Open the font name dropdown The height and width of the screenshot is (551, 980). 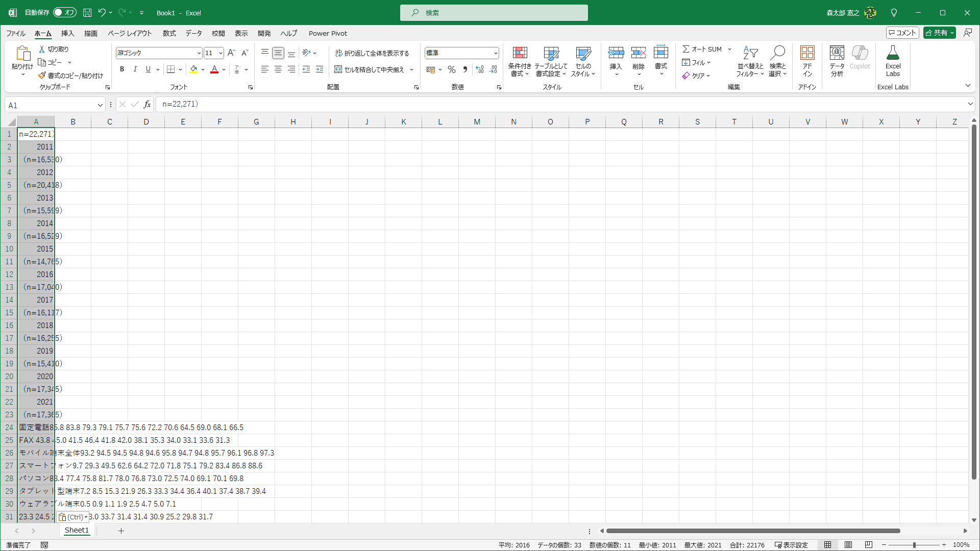199,53
